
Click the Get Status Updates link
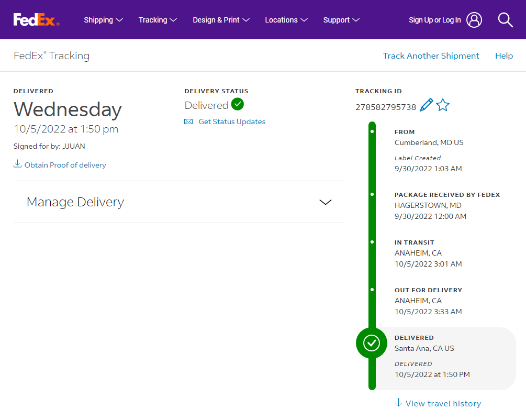pos(232,121)
